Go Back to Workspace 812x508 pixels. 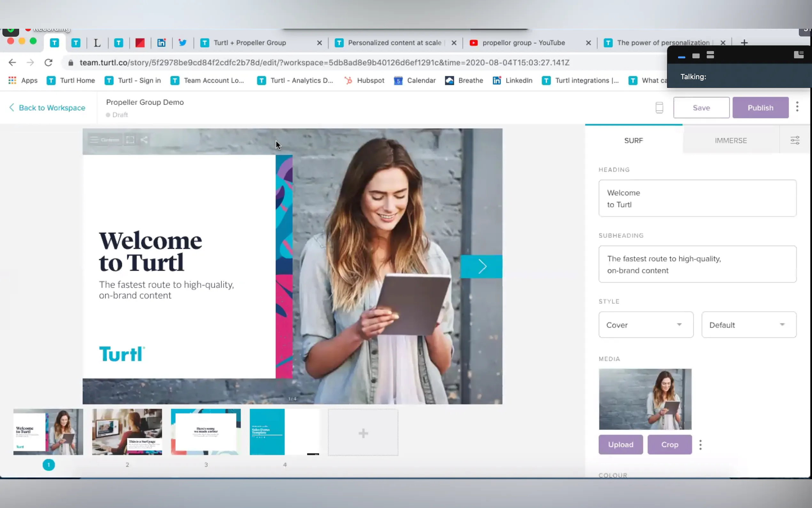pos(47,107)
